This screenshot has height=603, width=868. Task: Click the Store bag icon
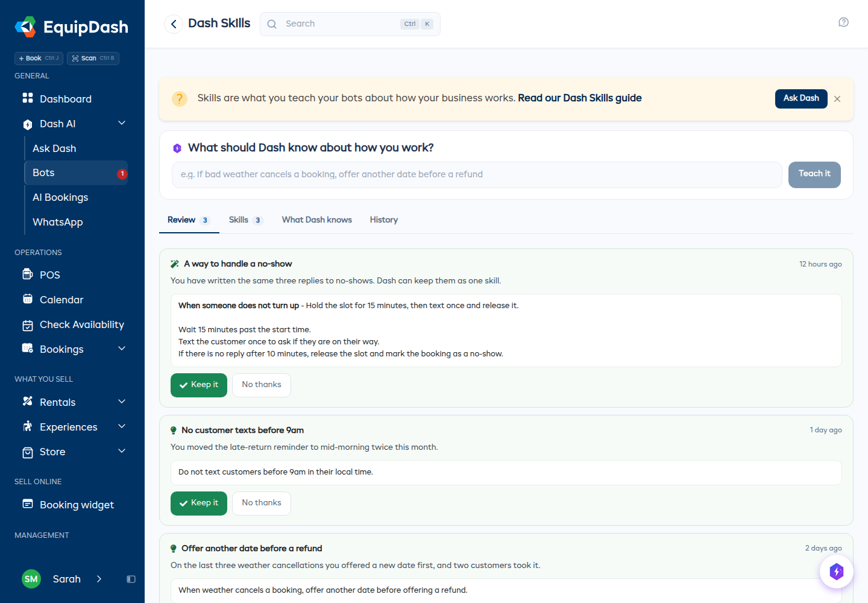tap(28, 452)
